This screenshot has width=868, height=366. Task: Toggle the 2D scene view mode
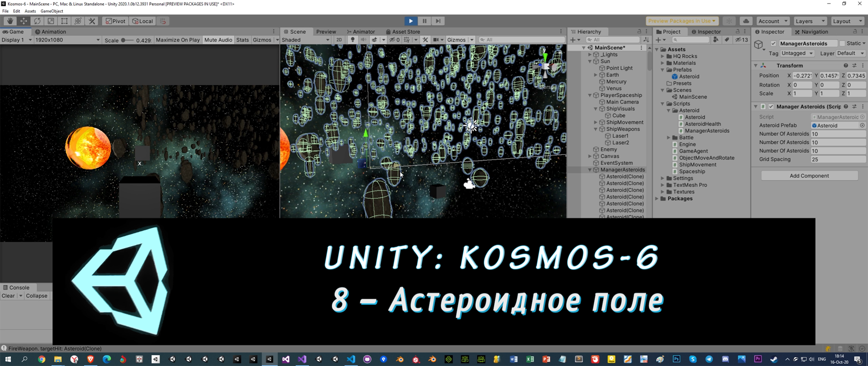339,40
